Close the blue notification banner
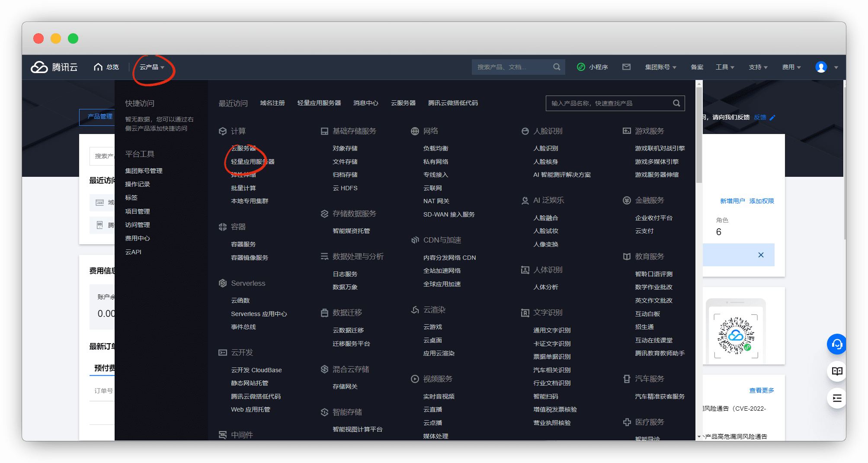 click(x=761, y=255)
